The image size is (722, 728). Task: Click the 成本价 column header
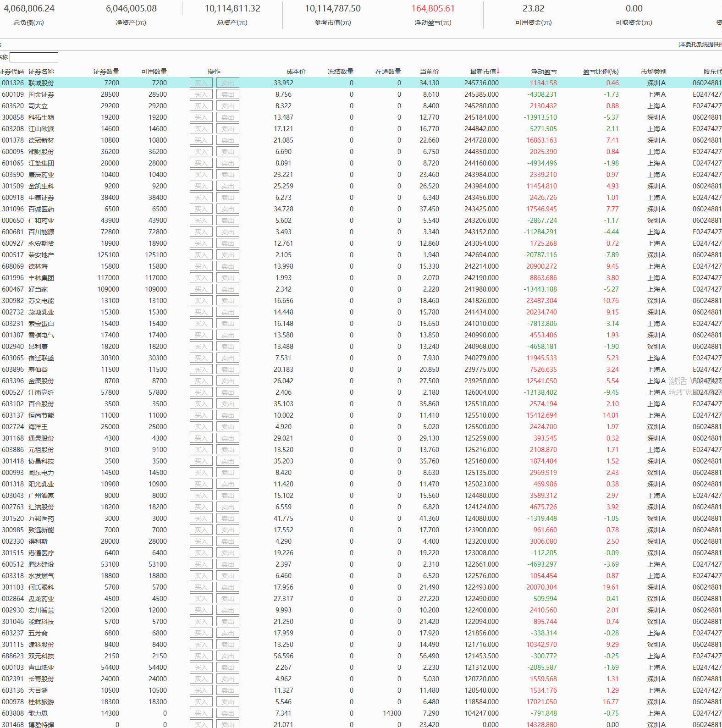pyautogui.click(x=296, y=72)
